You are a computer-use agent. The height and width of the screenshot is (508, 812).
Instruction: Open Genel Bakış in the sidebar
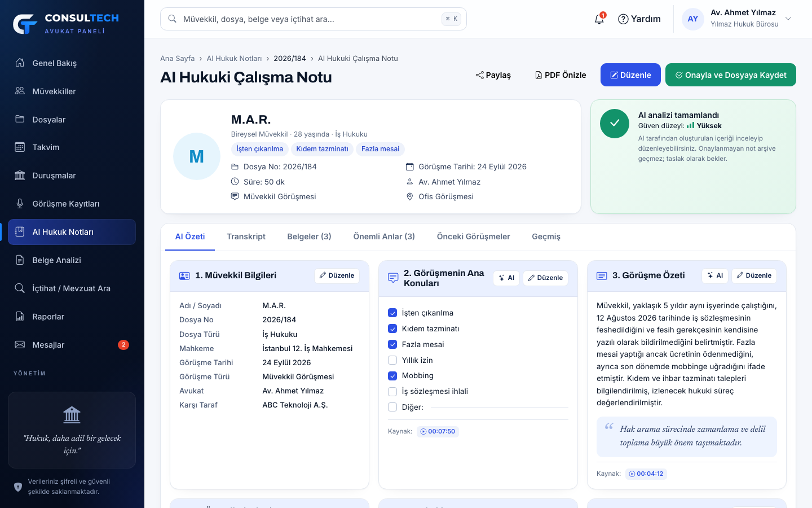(72, 63)
